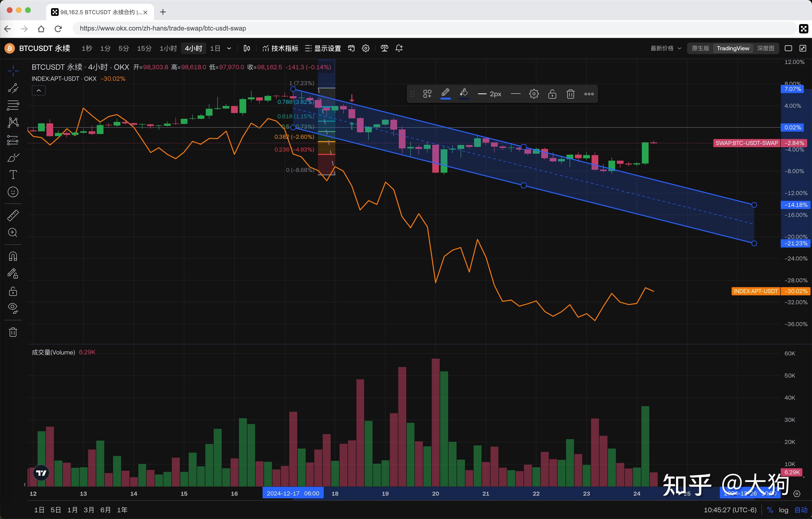The image size is (812, 519).
Task: Open the forecast and measurement tools
Action: 13,140
